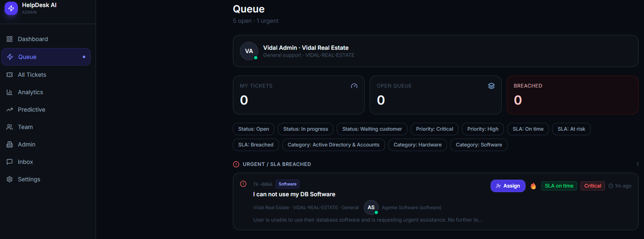Click the alert icon beside Urgent / SLA Breached
This screenshot has height=239, width=644.
tap(236, 164)
